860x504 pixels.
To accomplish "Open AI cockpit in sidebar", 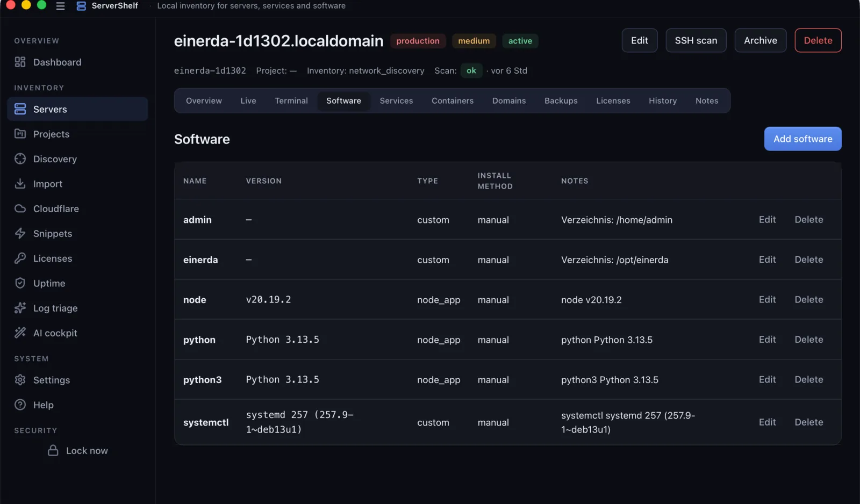I will (77, 333).
